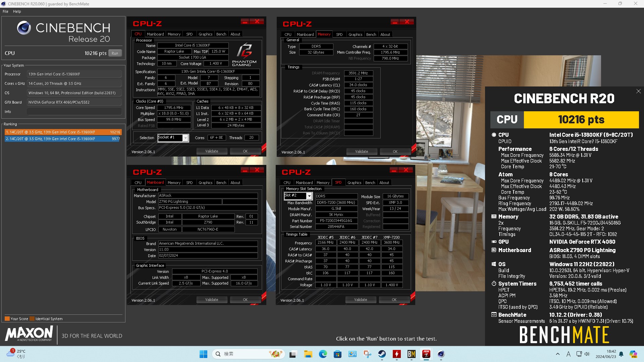This screenshot has height=362, width=644.
Task: Click the Cinebench sphere logo
Action: 24,28
